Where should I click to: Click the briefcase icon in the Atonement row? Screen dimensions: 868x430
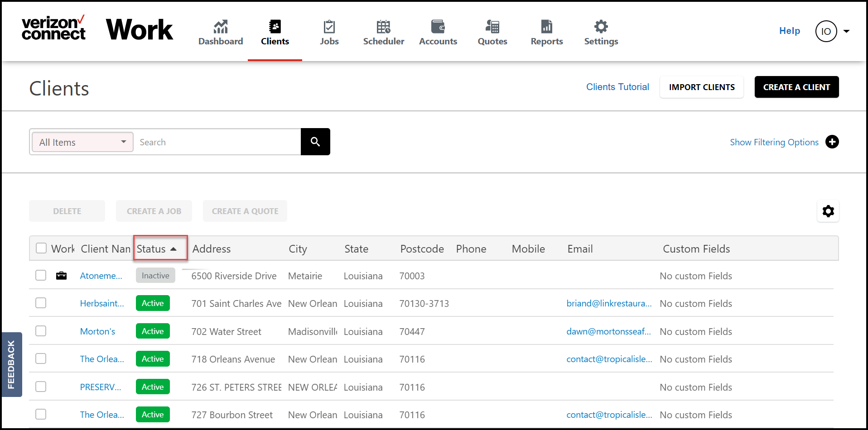click(x=61, y=276)
